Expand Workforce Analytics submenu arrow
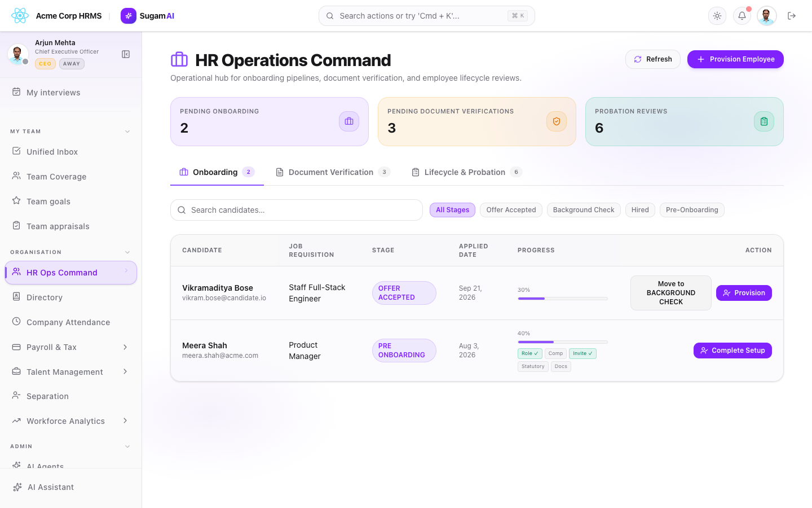Viewport: 812px width, 508px height. pyautogui.click(x=125, y=421)
